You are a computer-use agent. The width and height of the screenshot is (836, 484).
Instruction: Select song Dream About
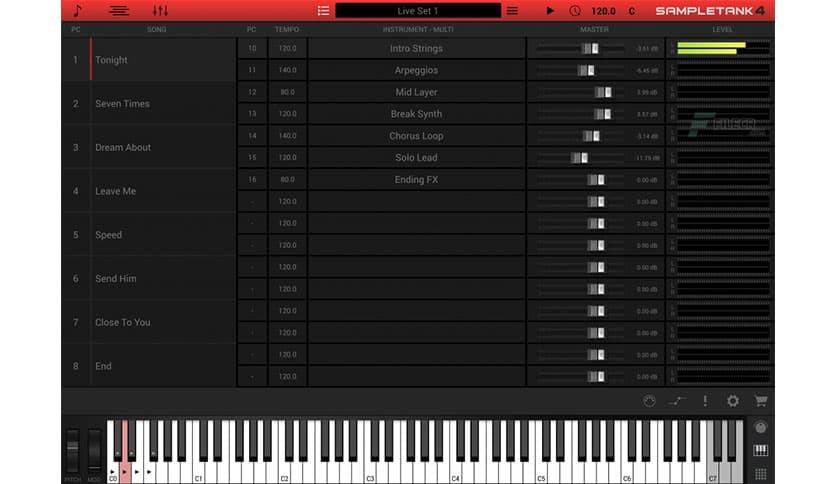[149, 147]
